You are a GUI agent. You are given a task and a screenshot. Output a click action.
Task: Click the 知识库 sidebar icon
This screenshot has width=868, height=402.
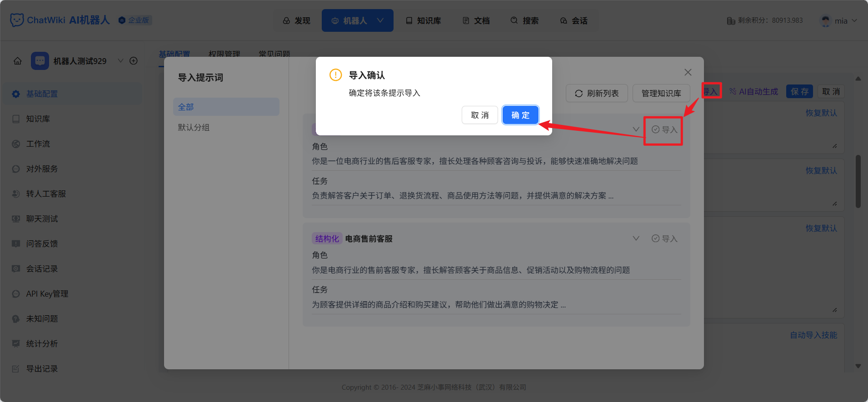click(16, 119)
